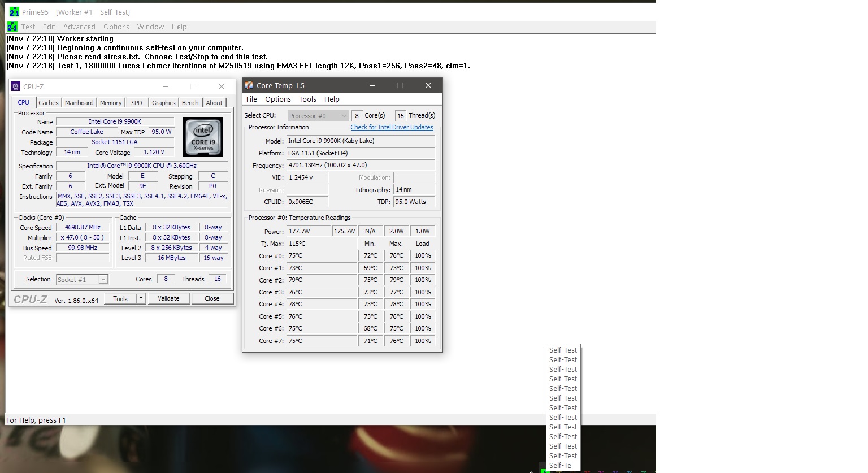Click the Name field showing Intel Core i9 9900K

coord(115,121)
